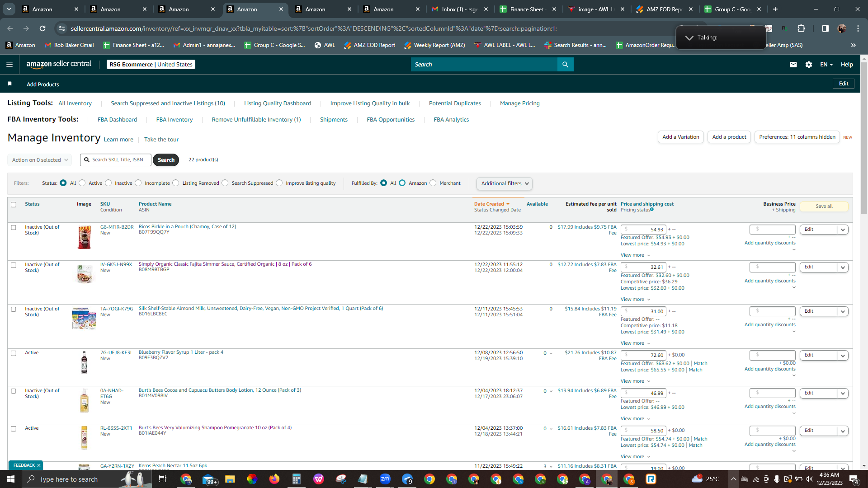Viewport: 868px width, 488px height.
Task: Close the Feedback tab with its X
Action: click(x=39, y=465)
